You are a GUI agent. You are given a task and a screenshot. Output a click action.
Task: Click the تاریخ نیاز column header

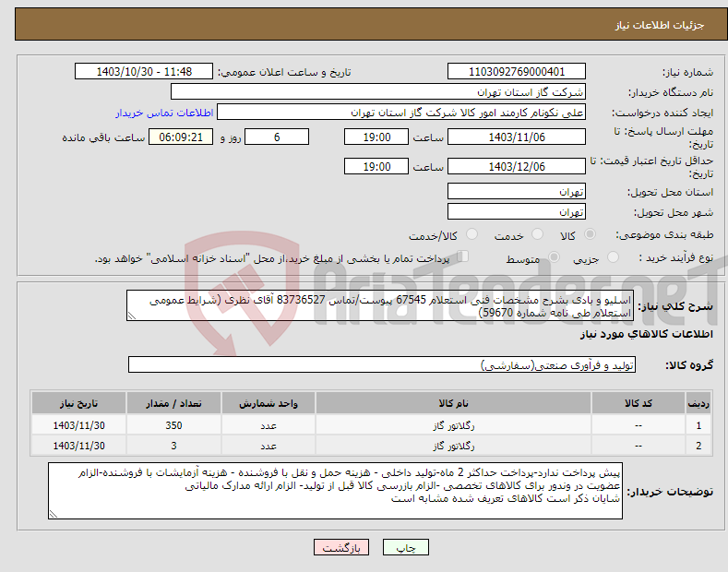click(79, 403)
